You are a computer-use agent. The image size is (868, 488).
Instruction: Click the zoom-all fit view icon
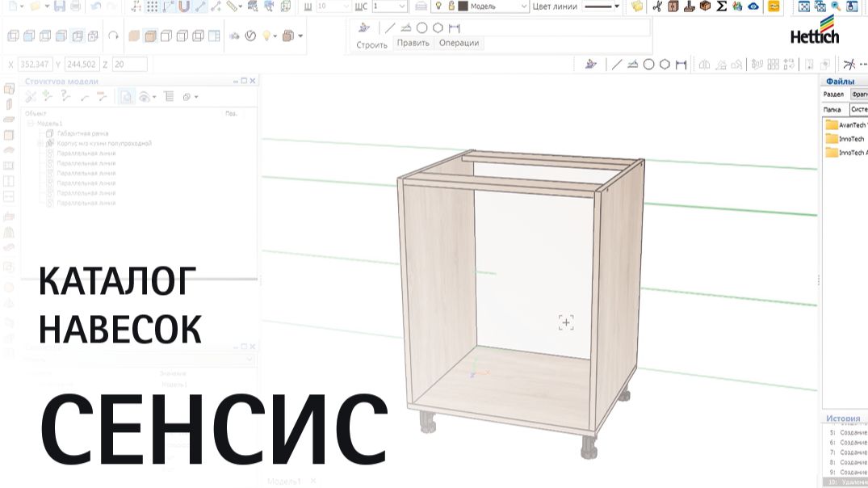[x=803, y=6]
